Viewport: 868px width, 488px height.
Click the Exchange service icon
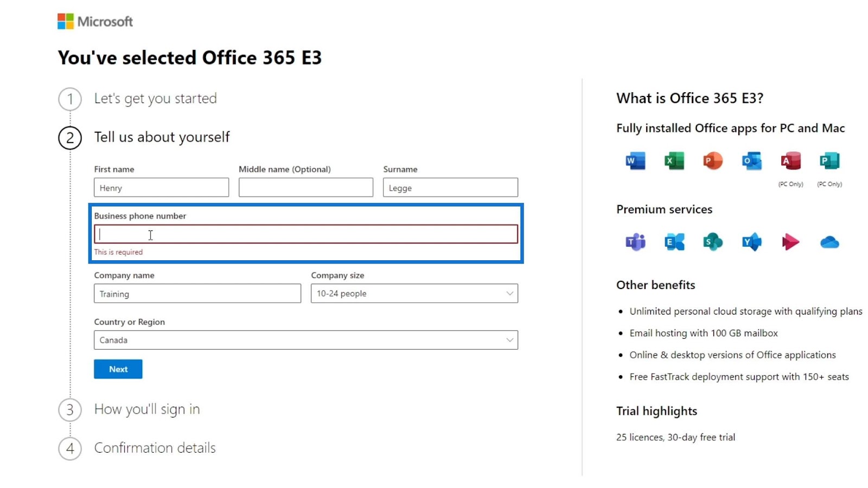tap(674, 242)
